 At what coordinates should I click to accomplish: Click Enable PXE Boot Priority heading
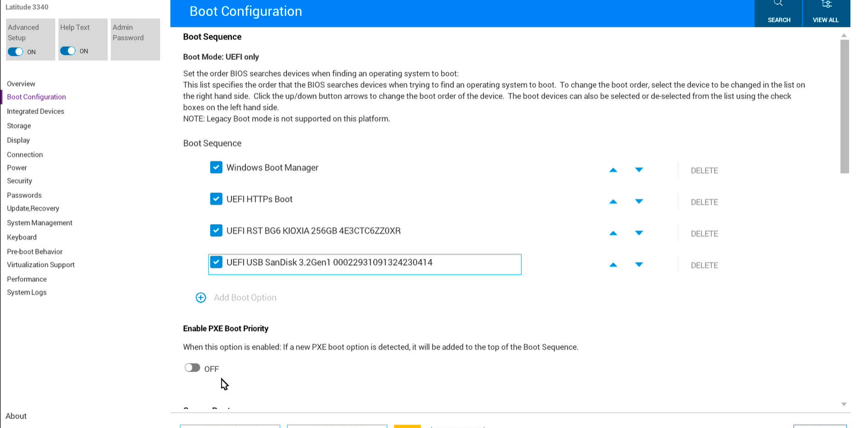(x=225, y=328)
